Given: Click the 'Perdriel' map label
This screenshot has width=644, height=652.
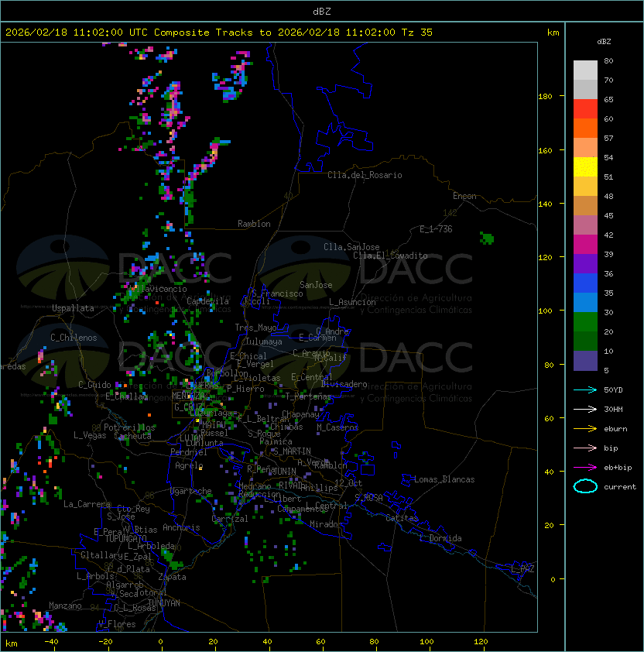Looking at the screenshot, I should click(x=189, y=452).
